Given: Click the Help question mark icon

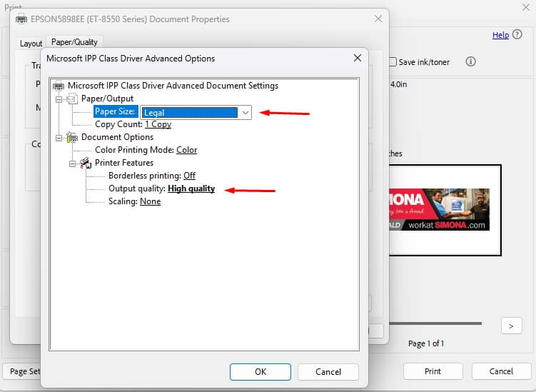Looking at the screenshot, I should point(517,34).
